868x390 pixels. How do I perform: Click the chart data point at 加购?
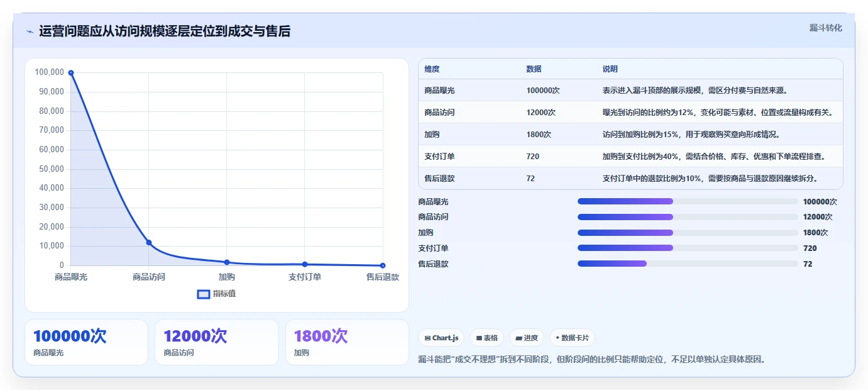[x=227, y=262]
